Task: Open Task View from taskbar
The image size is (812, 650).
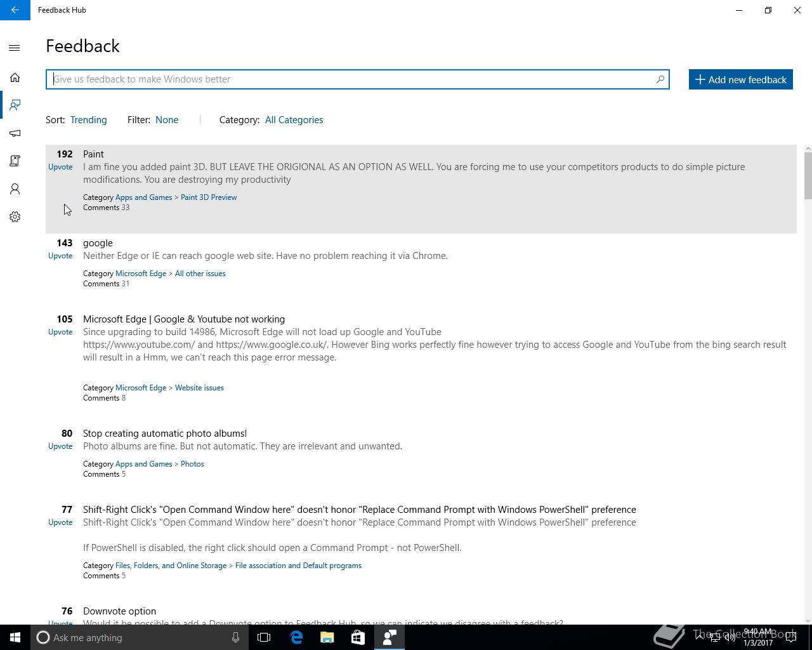Action: pos(264,637)
